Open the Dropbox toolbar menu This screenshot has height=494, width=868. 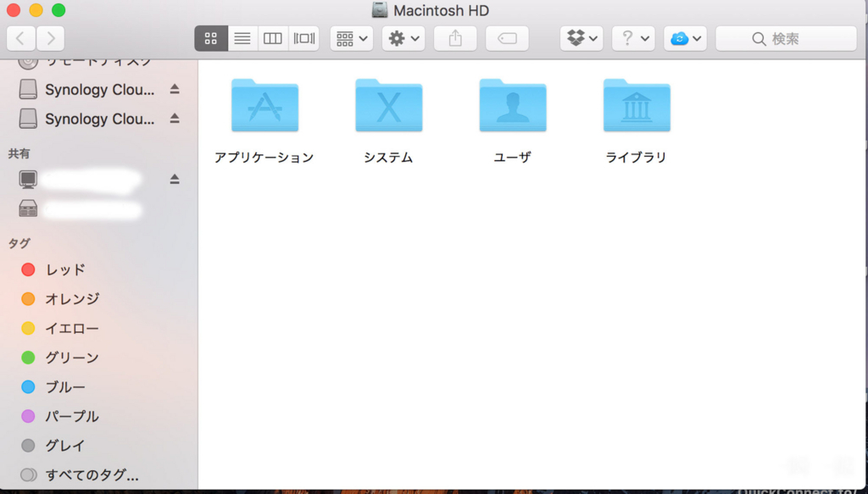tap(581, 38)
